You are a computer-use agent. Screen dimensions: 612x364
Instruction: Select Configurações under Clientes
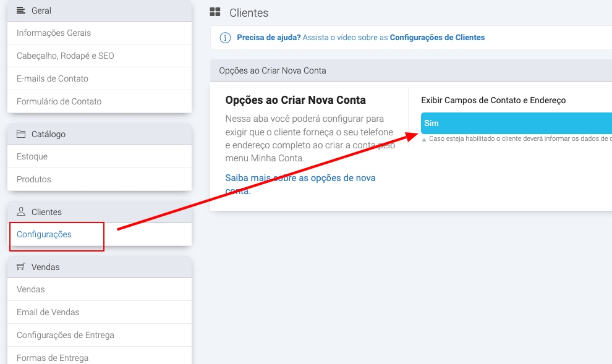(x=44, y=234)
